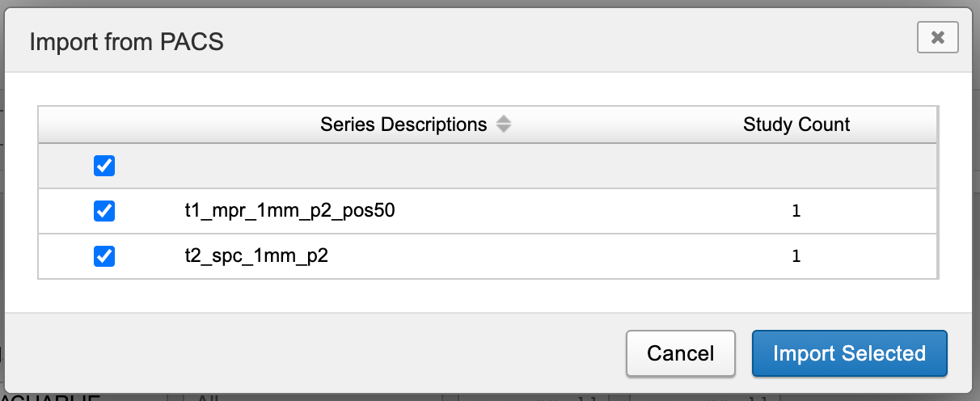Click the Series Descriptions sort arrows icon

[x=504, y=125]
